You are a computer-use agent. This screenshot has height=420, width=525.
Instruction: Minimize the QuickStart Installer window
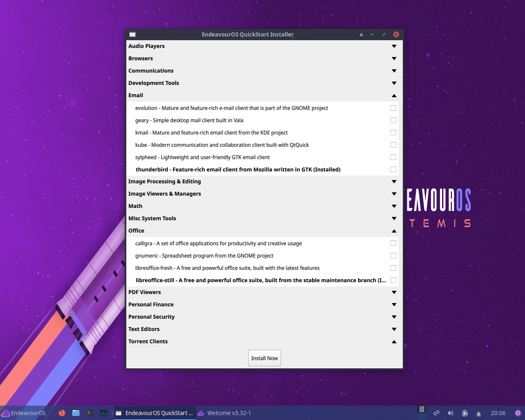pyautogui.click(x=372, y=34)
